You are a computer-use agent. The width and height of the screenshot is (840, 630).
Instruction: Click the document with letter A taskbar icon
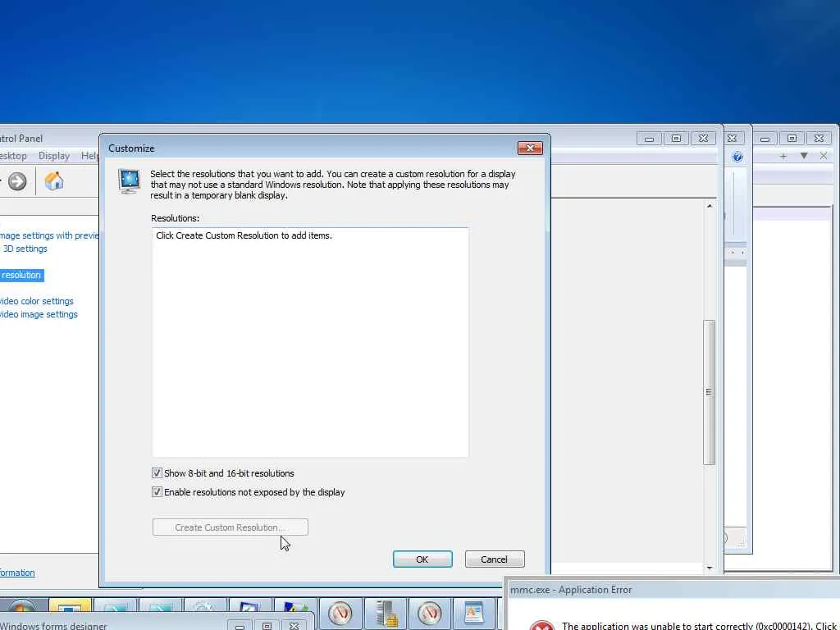[473, 613]
